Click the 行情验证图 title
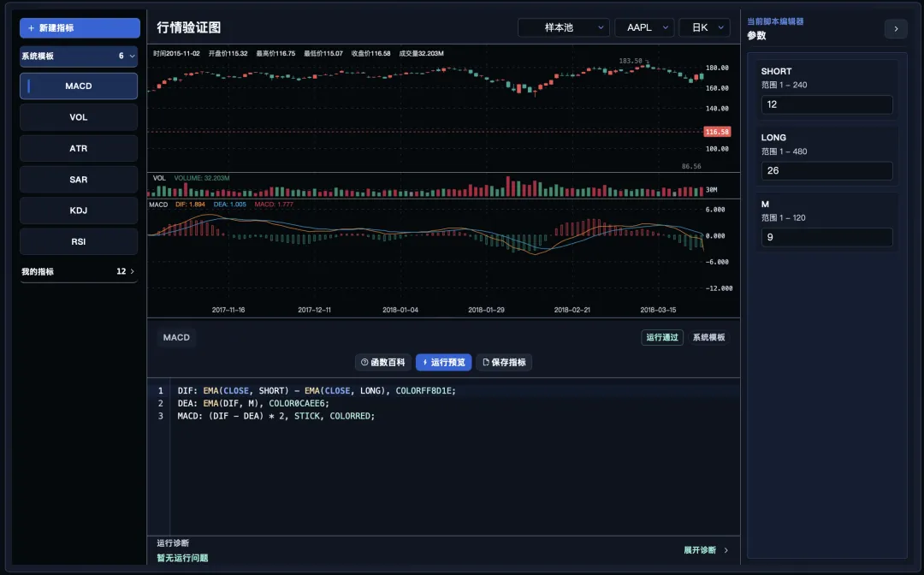Screen dimensions: 924x575 tap(188, 27)
